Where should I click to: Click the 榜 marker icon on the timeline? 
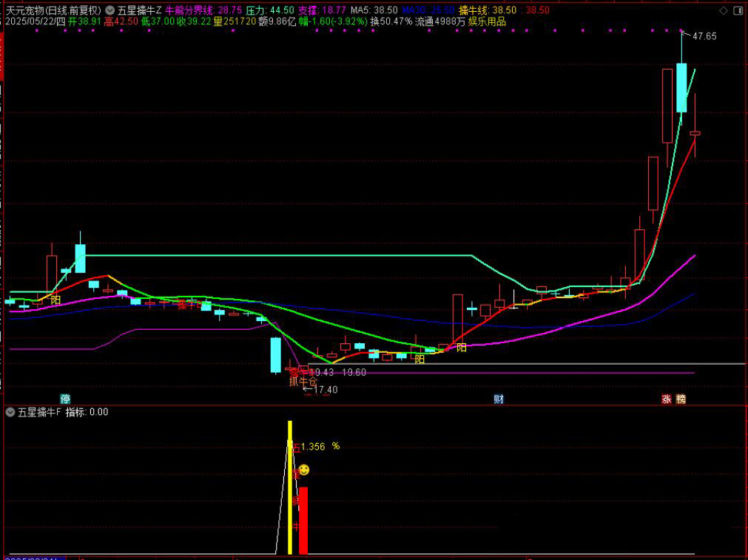pyautogui.click(x=681, y=399)
